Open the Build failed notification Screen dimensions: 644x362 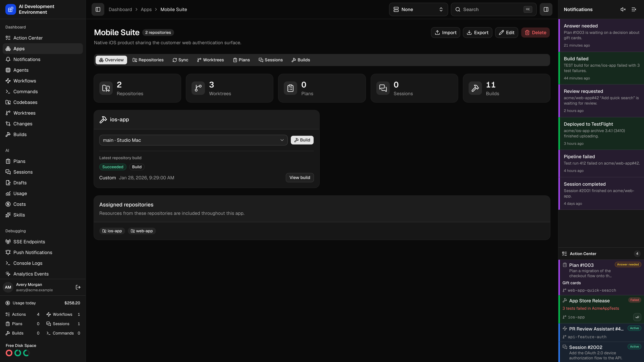coord(601,68)
